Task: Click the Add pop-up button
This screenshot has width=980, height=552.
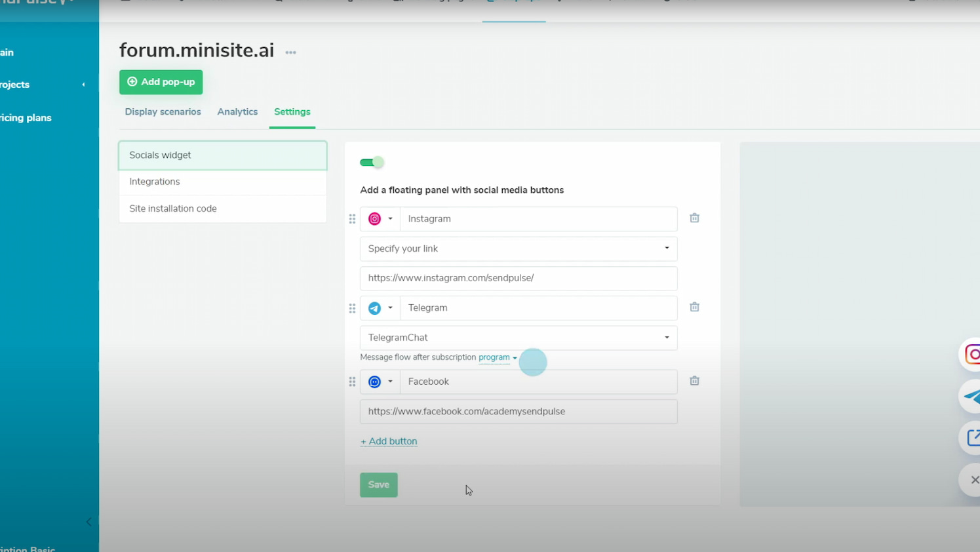Action: click(x=161, y=82)
